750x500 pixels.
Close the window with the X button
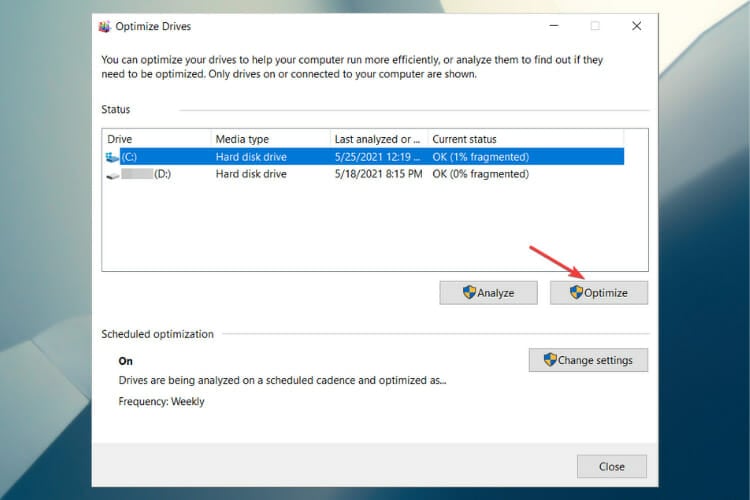pos(637,26)
